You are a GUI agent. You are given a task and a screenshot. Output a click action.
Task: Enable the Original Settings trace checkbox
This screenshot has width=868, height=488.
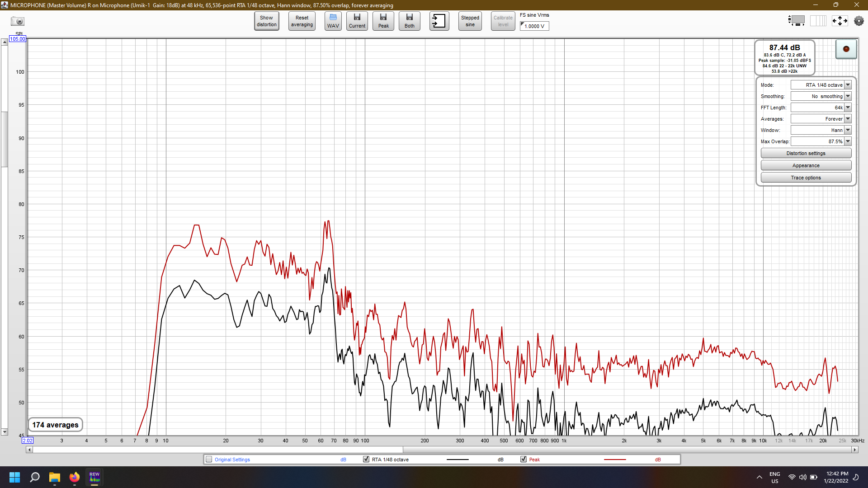[209, 460]
